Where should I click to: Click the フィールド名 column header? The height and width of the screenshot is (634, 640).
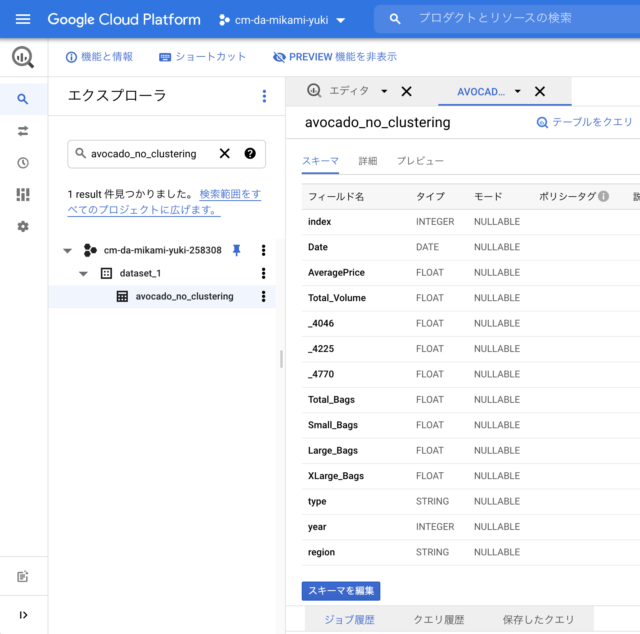pyautogui.click(x=336, y=197)
